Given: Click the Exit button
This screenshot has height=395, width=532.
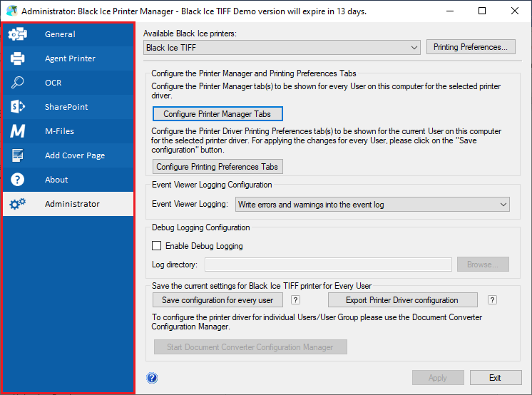Looking at the screenshot, I should click(496, 378).
